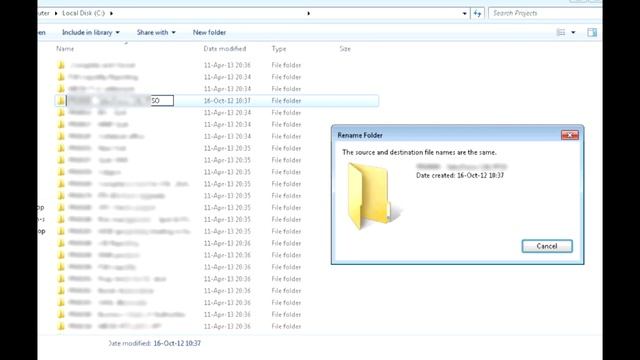Click the Rename Folder title bar text

(360, 135)
